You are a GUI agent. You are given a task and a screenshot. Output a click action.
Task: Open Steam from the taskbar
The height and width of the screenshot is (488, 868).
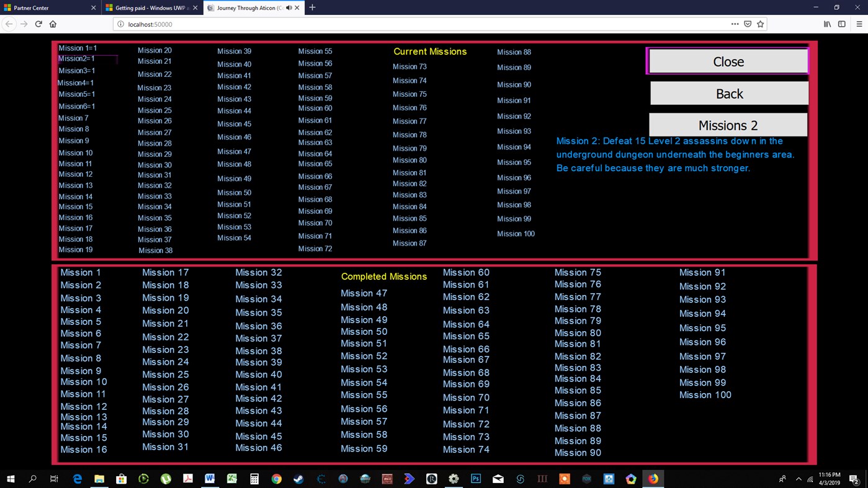pyautogui.click(x=298, y=479)
